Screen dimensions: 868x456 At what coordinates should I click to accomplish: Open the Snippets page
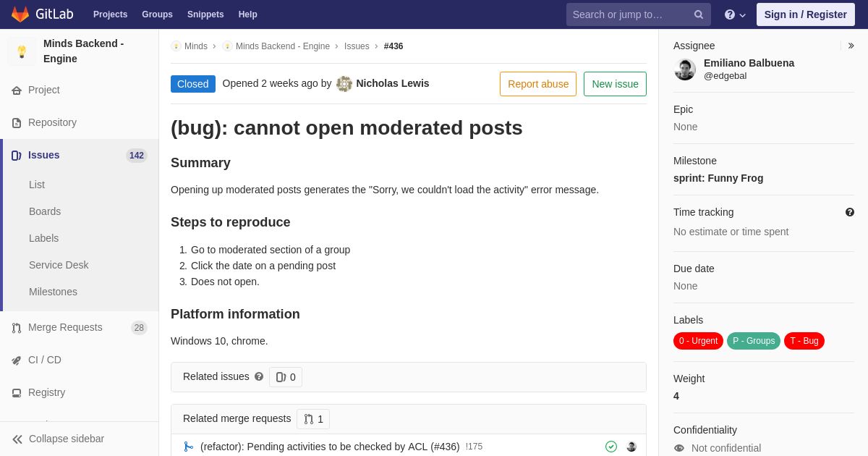[205, 14]
